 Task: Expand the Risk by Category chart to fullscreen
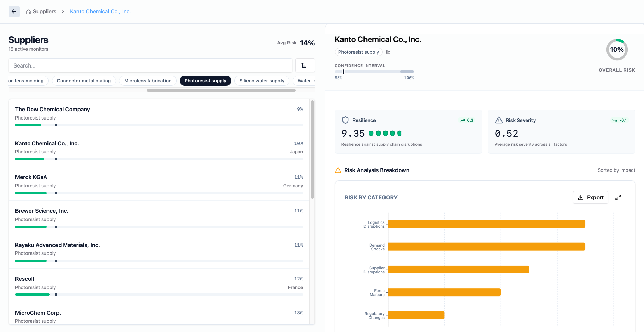pyautogui.click(x=618, y=197)
